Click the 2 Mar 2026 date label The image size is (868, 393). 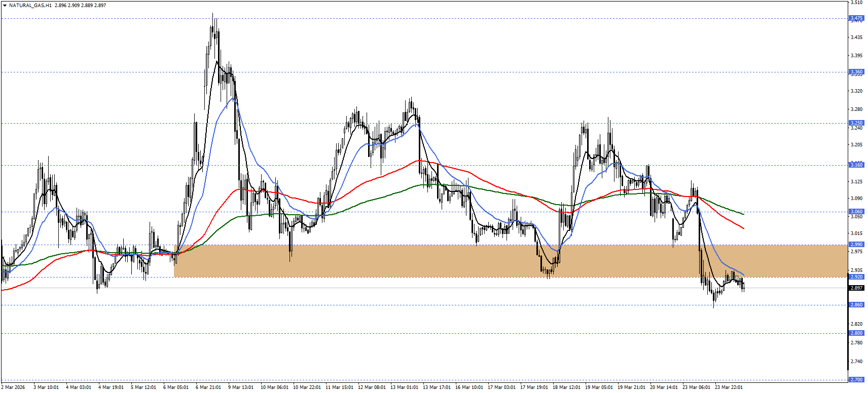pyautogui.click(x=13, y=387)
